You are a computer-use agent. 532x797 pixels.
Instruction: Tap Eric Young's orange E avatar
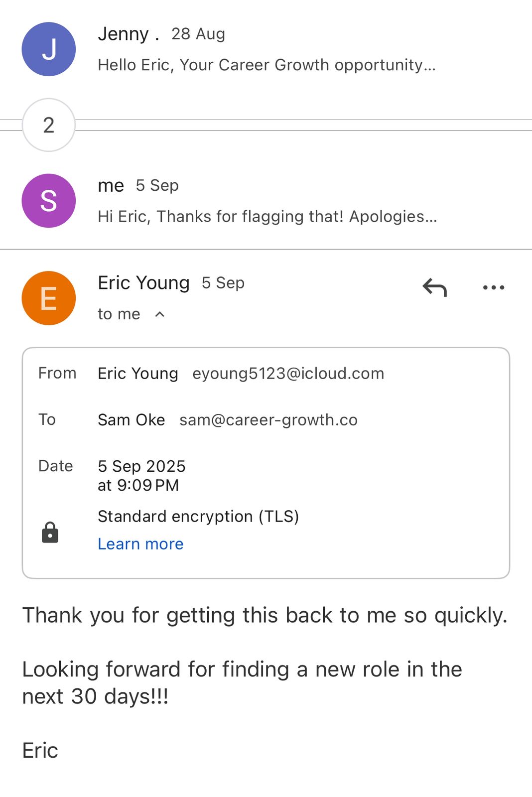(49, 298)
